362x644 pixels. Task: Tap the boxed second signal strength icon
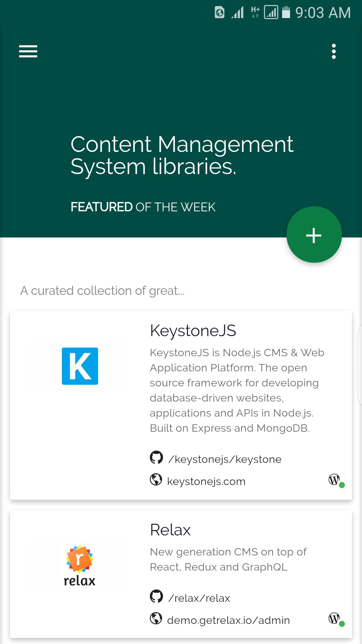(271, 12)
